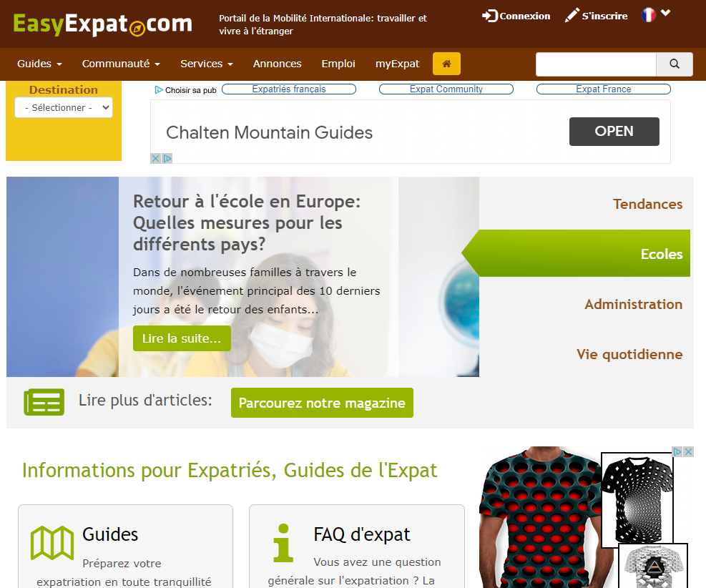Click the green magazine newspaper icon
This screenshot has width=706, height=588.
click(44, 402)
